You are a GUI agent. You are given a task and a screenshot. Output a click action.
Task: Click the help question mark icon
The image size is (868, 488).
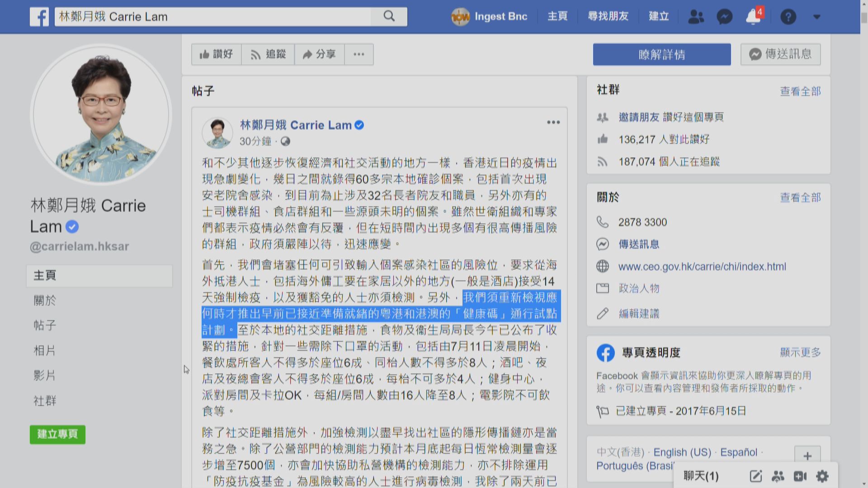(x=788, y=17)
